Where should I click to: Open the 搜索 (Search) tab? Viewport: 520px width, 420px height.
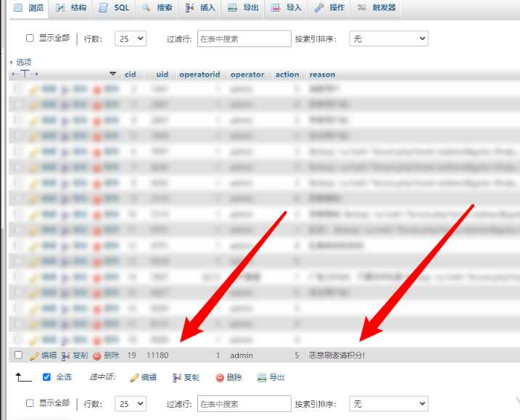pos(157,8)
